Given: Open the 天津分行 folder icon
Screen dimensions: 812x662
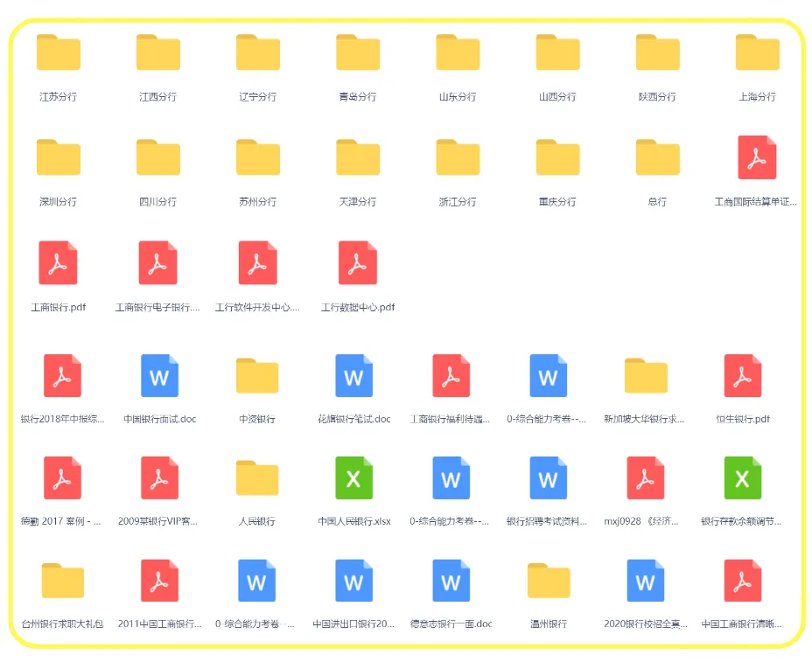Looking at the screenshot, I should [358, 157].
